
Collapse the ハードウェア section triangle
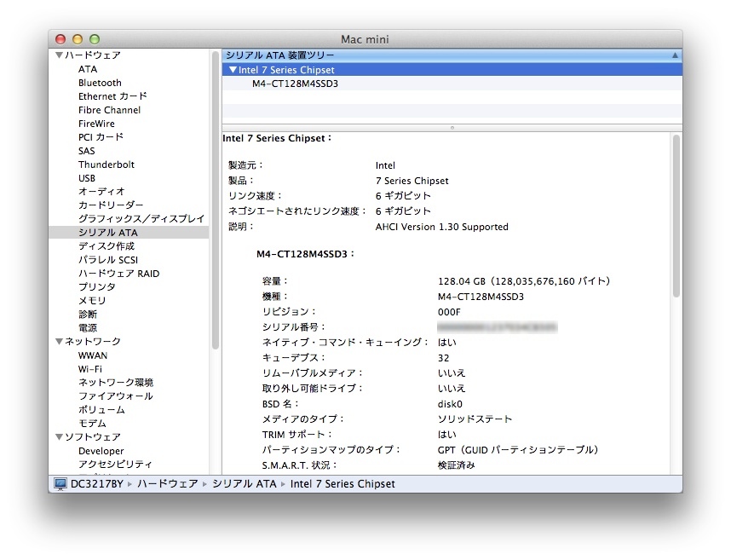coord(59,55)
